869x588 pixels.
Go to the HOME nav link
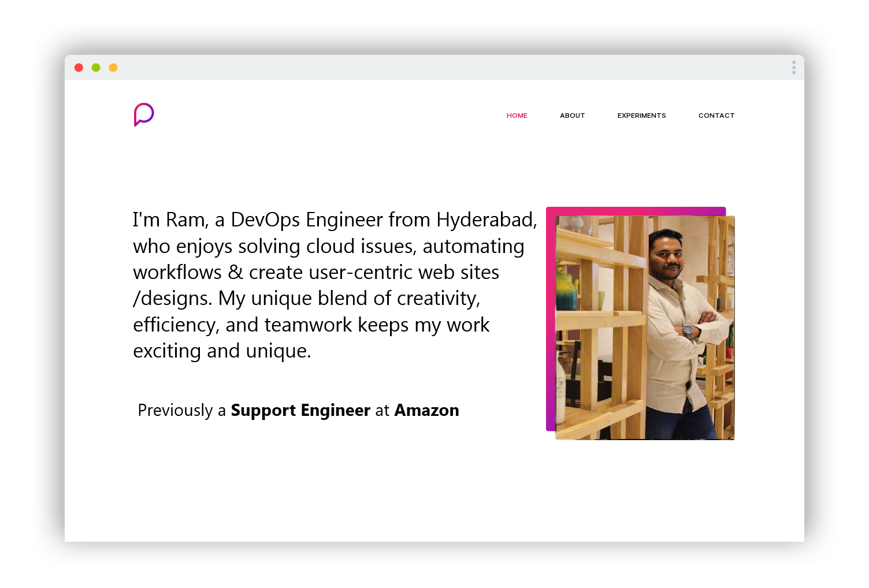click(x=517, y=116)
